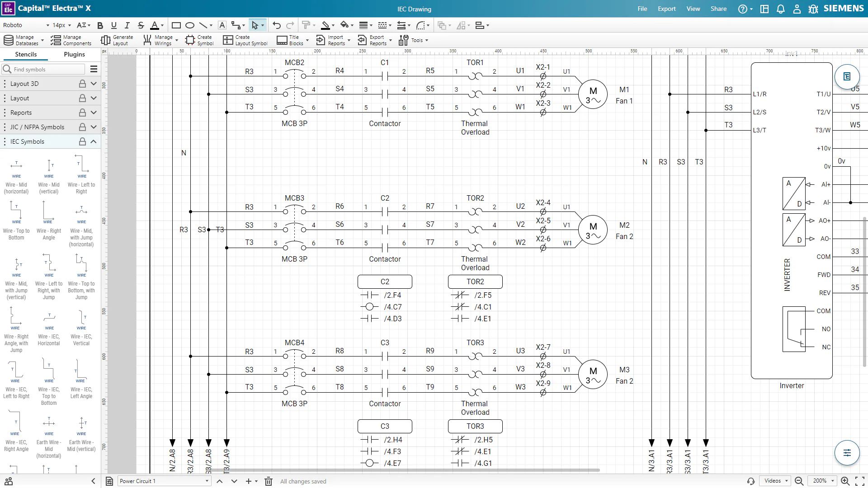Open the Power Circuit 1 page dropdown

(x=164, y=481)
